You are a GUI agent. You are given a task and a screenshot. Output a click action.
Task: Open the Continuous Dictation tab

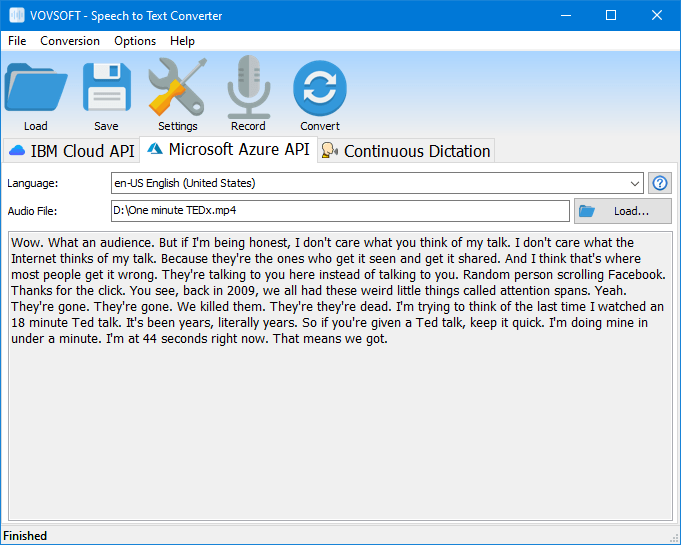click(406, 151)
